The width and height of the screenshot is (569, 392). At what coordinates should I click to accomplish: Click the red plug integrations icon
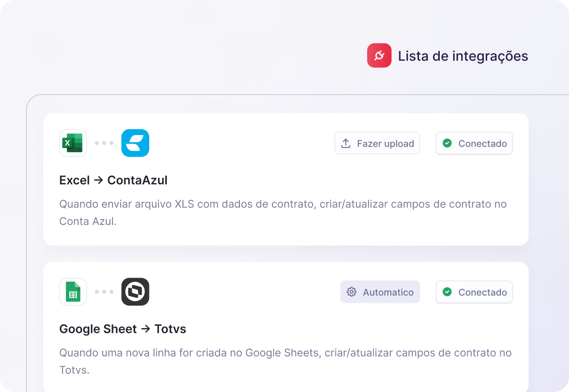(379, 55)
